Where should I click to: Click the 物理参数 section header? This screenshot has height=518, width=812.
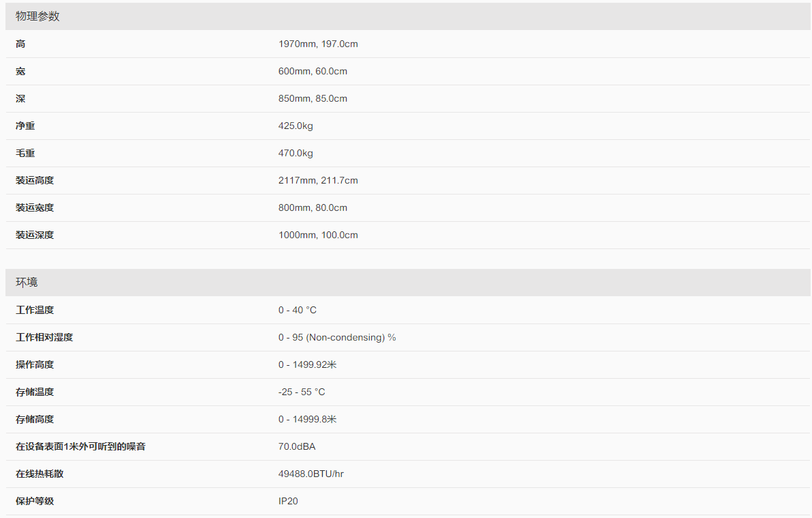click(38, 16)
